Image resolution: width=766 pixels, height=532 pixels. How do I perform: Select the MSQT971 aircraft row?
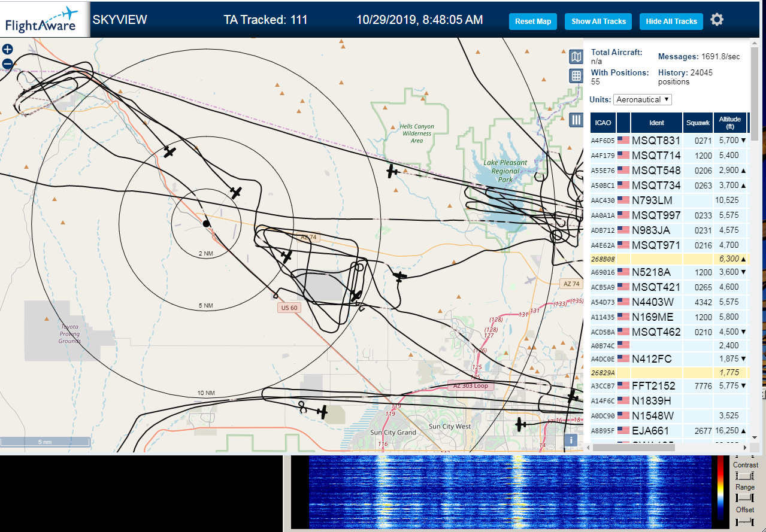point(669,245)
